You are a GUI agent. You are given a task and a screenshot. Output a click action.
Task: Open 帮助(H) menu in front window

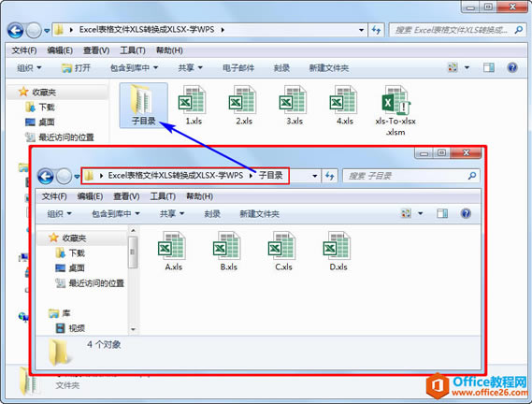(x=199, y=196)
